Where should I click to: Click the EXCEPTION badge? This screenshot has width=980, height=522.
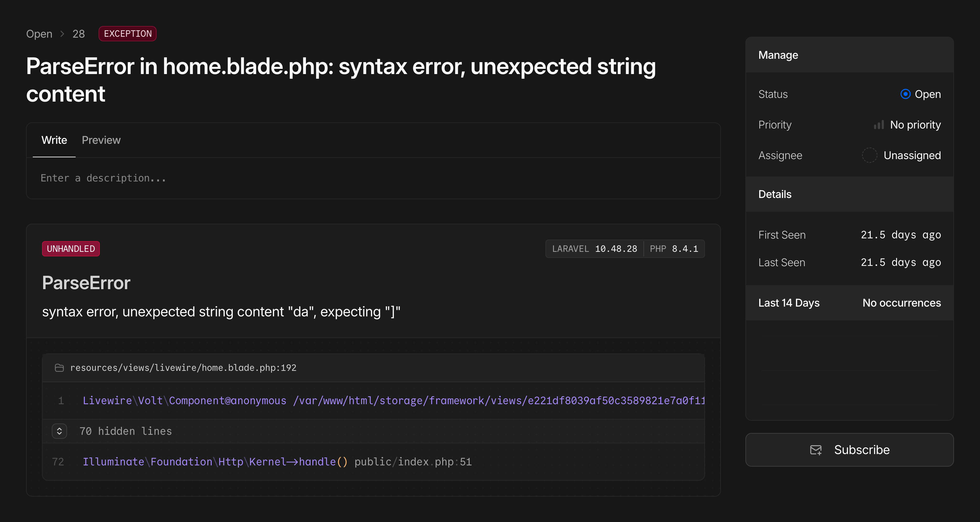point(127,34)
